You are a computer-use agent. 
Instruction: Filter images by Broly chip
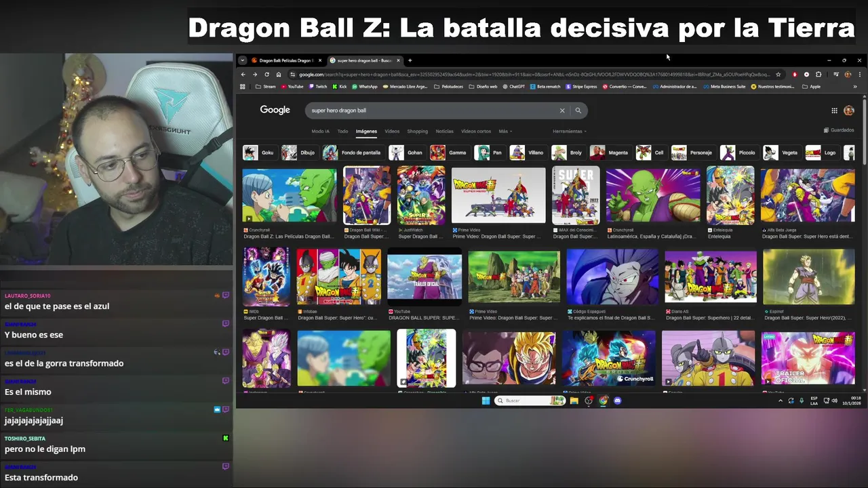pyautogui.click(x=568, y=152)
